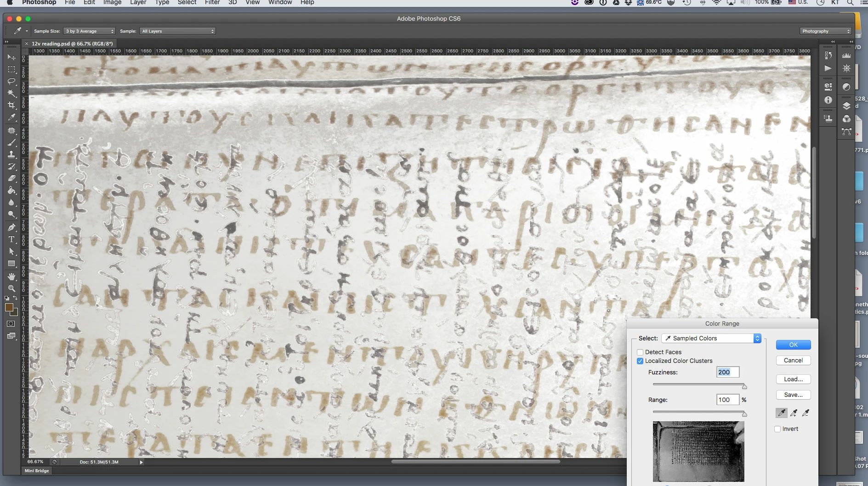Choose Subtract from Sample eyedropper in Color Range

806,413
